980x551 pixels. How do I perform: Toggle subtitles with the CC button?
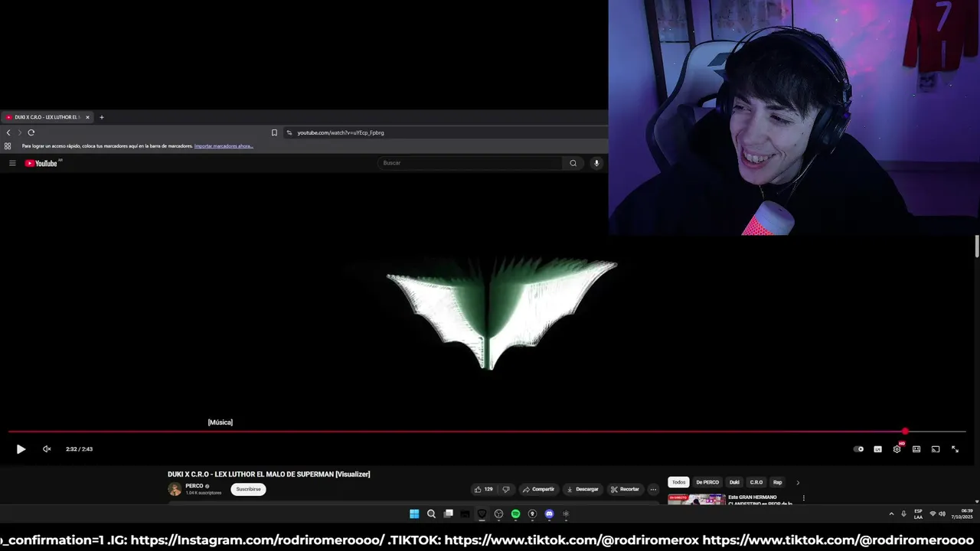(x=877, y=449)
